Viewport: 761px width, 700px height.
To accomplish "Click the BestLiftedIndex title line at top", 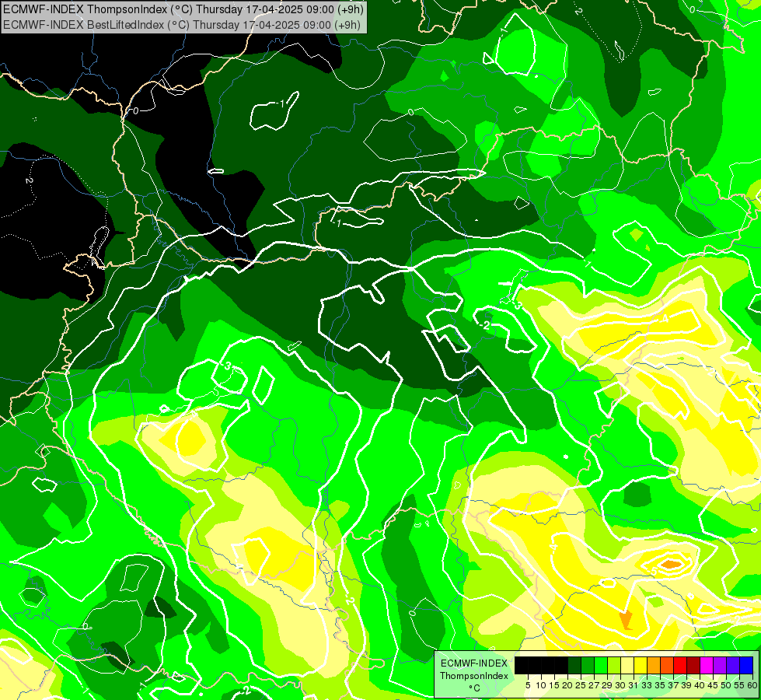I will point(182,25).
